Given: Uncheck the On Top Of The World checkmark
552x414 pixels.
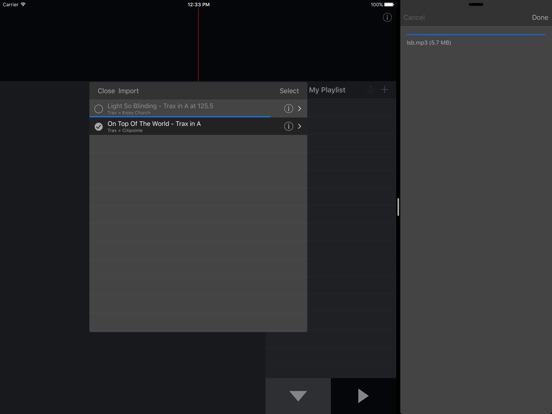Looking at the screenshot, I should coord(99,126).
